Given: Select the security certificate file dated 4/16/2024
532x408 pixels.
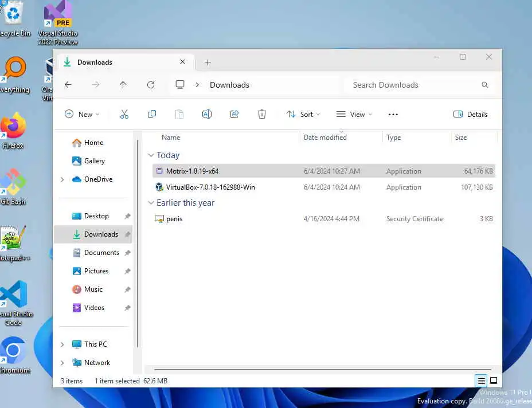Looking at the screenshot, I should point(324,219).
